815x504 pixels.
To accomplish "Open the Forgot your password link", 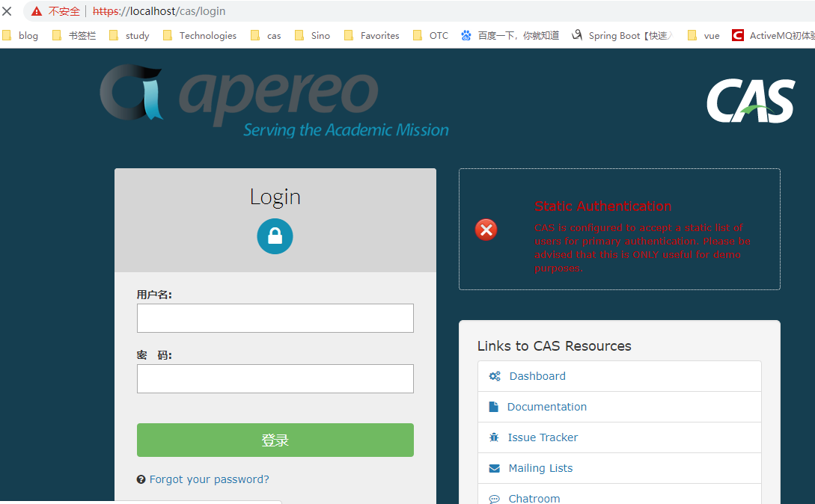I will click(x=210, y=479).
